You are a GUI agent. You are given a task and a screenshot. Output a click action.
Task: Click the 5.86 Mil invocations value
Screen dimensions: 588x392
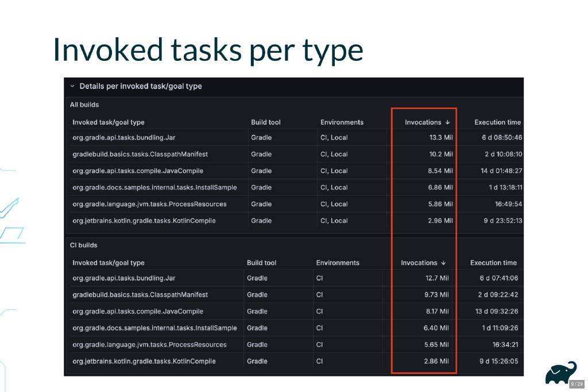pos(440,204)
